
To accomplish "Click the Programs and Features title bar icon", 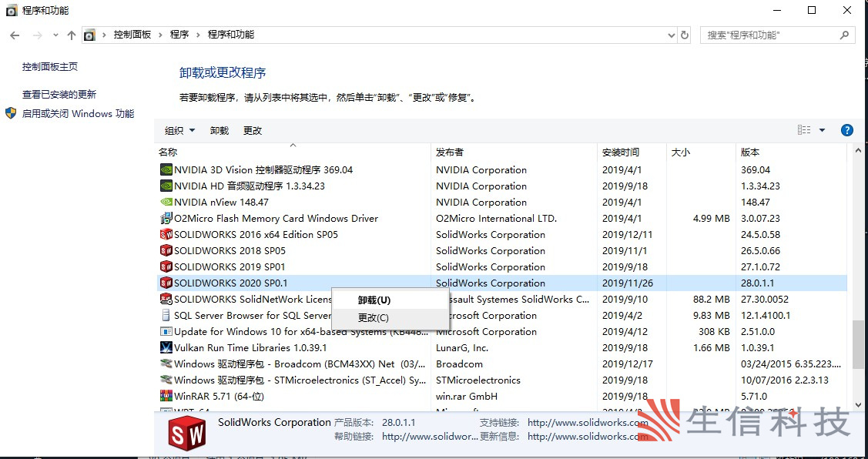I will pyautogui.click(x=11, y=10).
